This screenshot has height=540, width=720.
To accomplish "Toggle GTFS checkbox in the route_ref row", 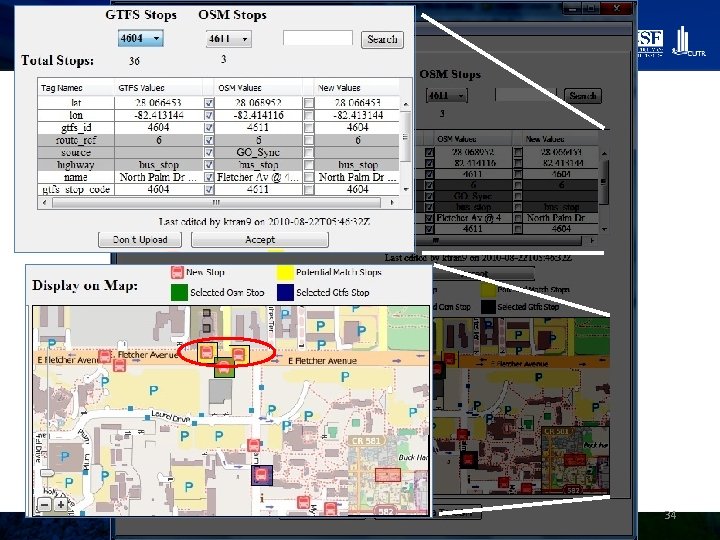I will click(209, 140).
